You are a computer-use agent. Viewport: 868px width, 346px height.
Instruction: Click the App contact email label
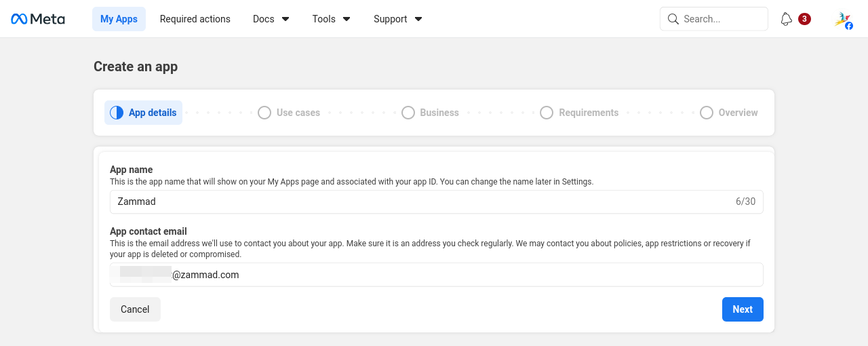tap(149, 231)
